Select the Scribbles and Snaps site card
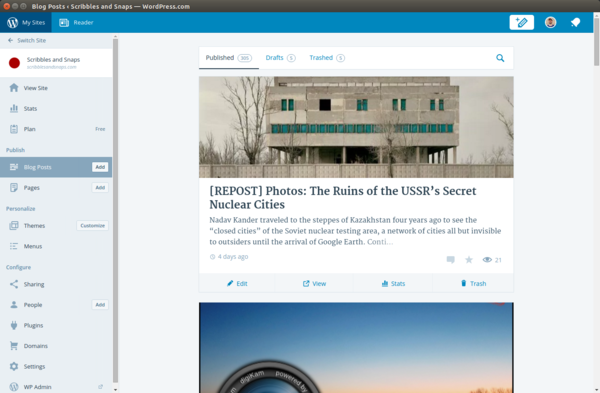The width and height of the screenshot is (600, 393). (x=56, y=63)
